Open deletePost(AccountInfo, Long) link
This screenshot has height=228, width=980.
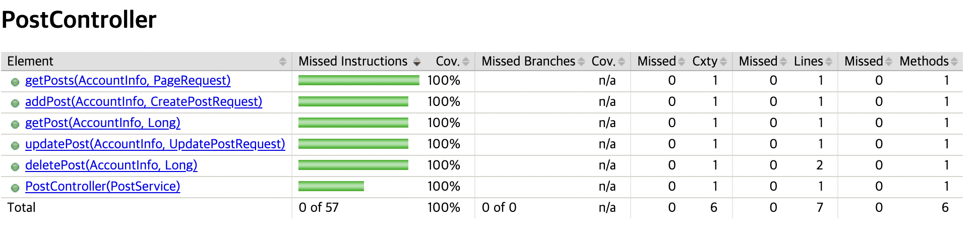click(111, 165)
